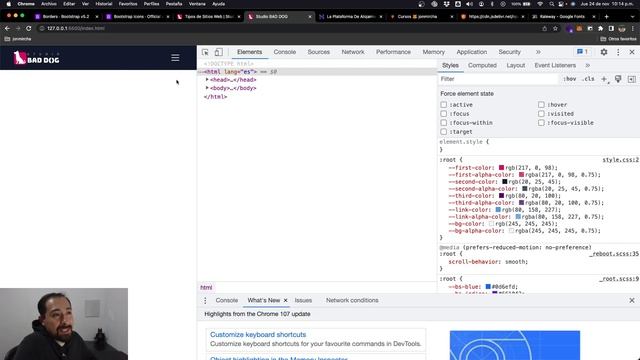This screenshot has height=360, width=640.
Task: Open DevTools customize three-dot menu
Action: pos(618,52)
